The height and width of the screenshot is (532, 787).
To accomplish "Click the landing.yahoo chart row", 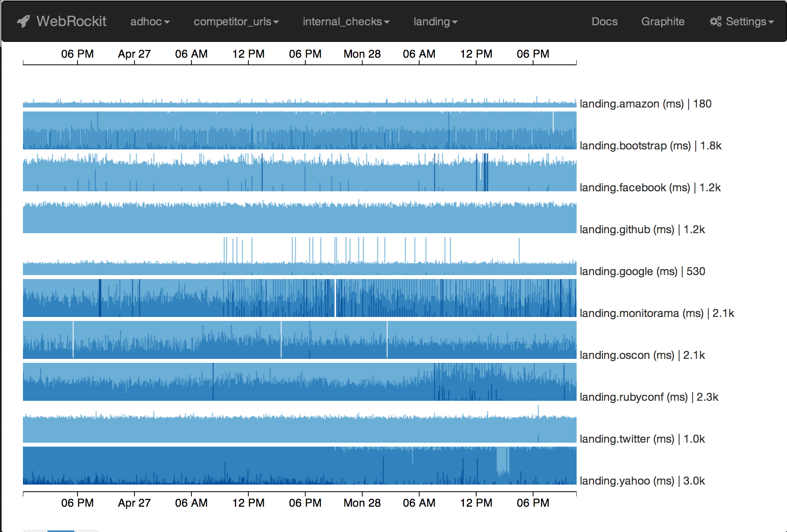I will pos(299,466).
